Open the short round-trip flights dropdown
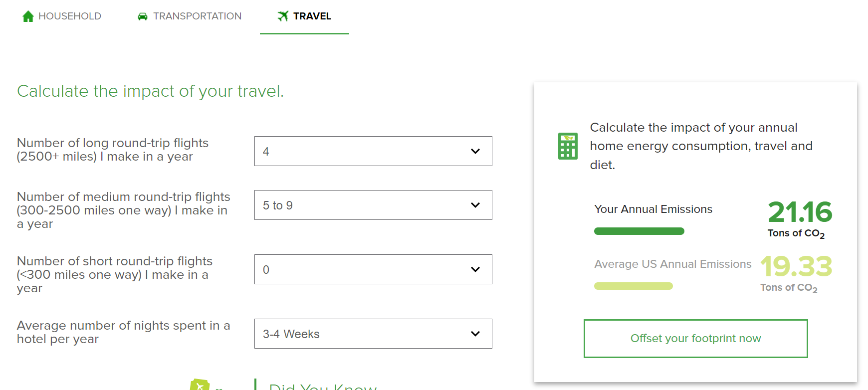Screen dimensions: 868x390 tap(373, 269)
